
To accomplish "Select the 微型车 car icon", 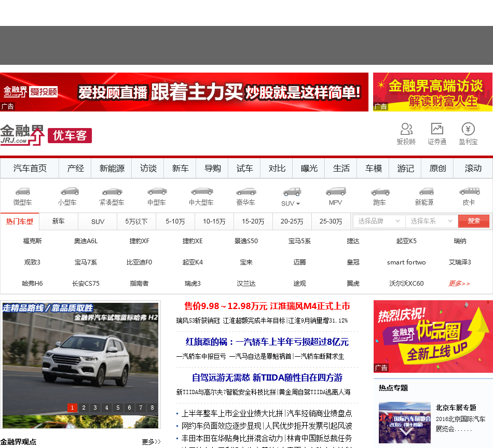I will click(x=23, y=191).
